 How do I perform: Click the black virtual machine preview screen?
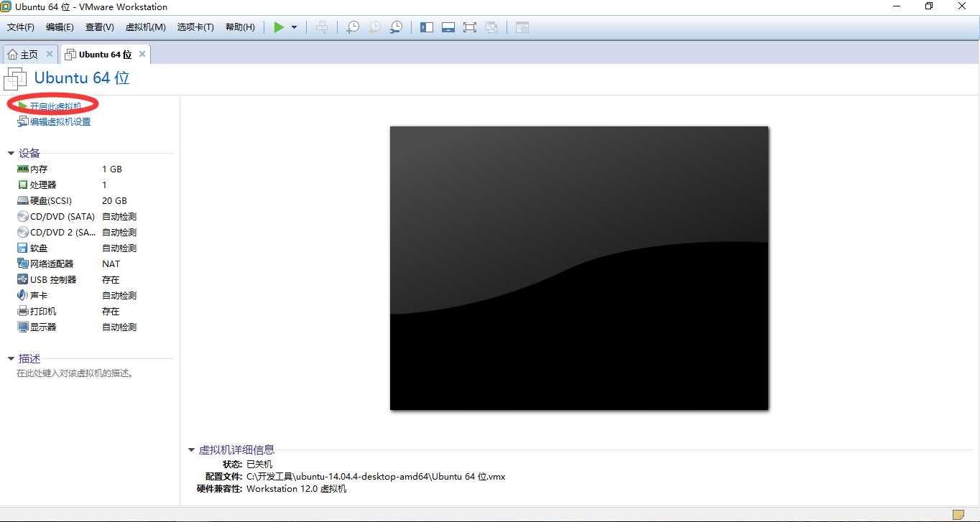point(579,269)
